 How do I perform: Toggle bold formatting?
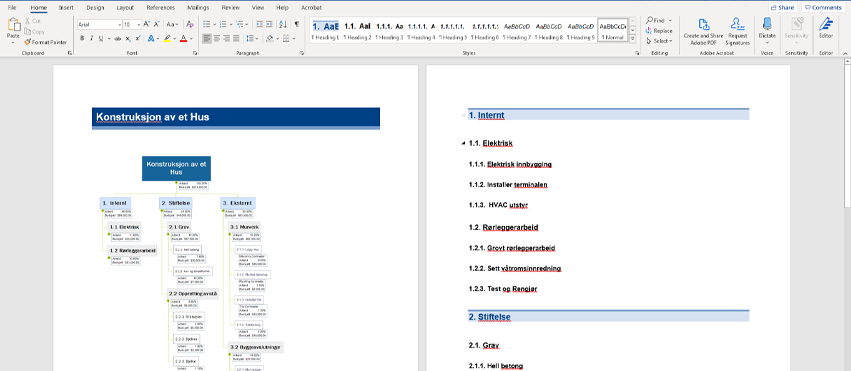tap(82, 39)
